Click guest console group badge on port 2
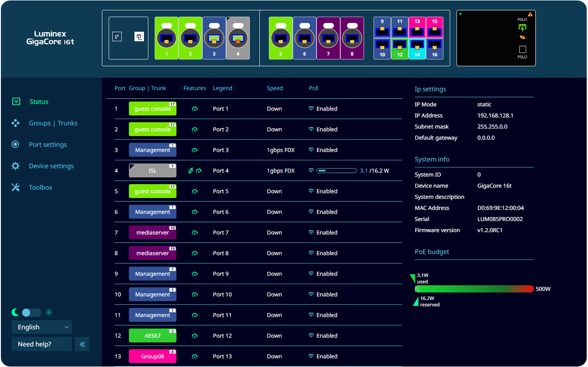The height and width of the screenshot is (367, 588). tap(153, 130)
